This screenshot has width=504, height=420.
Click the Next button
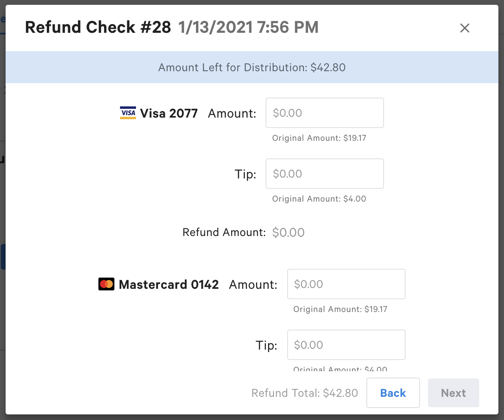453,393
